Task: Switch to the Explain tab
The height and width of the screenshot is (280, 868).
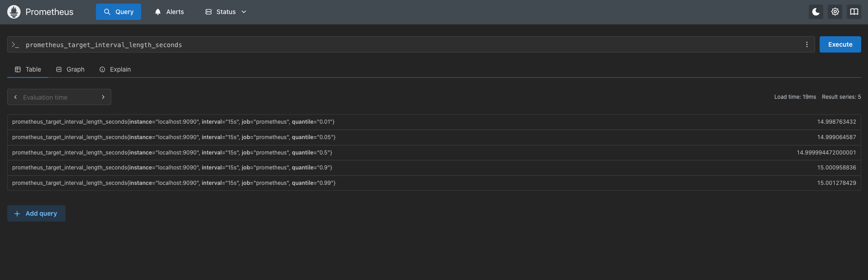Action: tap(115, 69)
